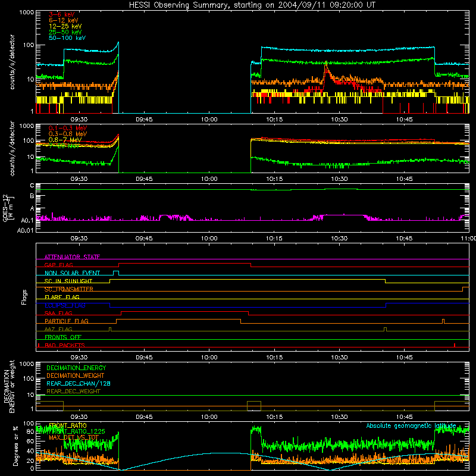Screen dimensions: 476x476
Task: Click the 11:00 time tick in GOES panel
Action: click(468, 239)
